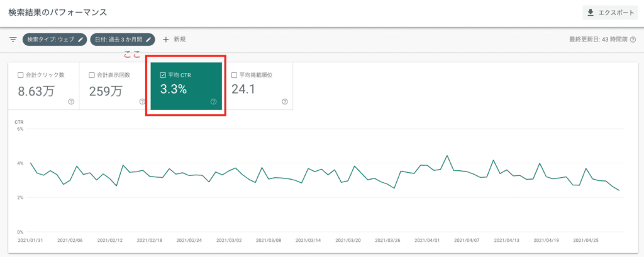The height and width of the screenshot is (257, 644).
Task: Click the 新規 add filter button
Action: click(x=175, y=40)
